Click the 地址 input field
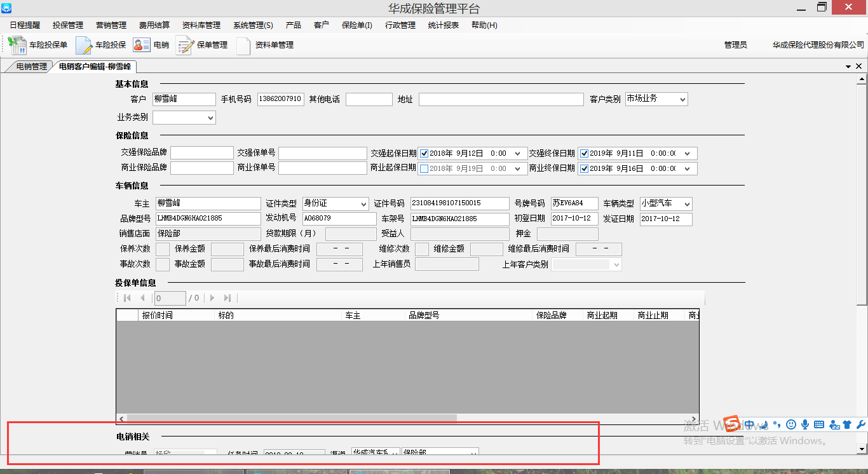This screenshot has width=868, height=474. point(501,99)
